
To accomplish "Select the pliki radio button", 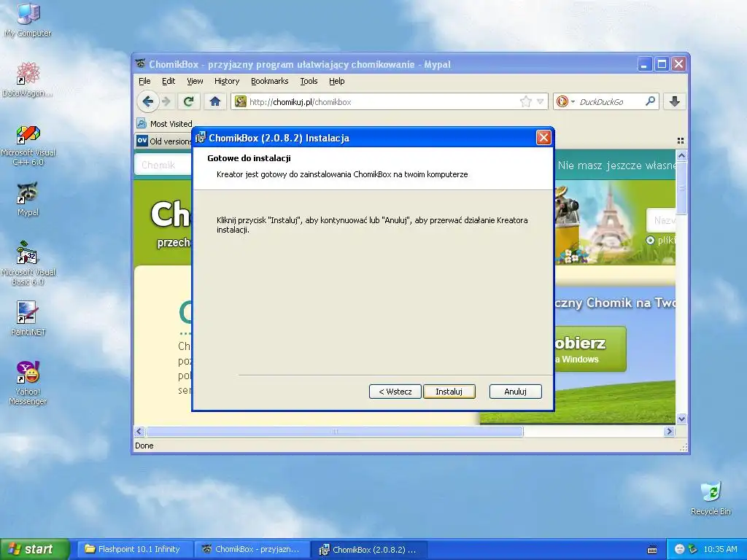I will (650, 241).
